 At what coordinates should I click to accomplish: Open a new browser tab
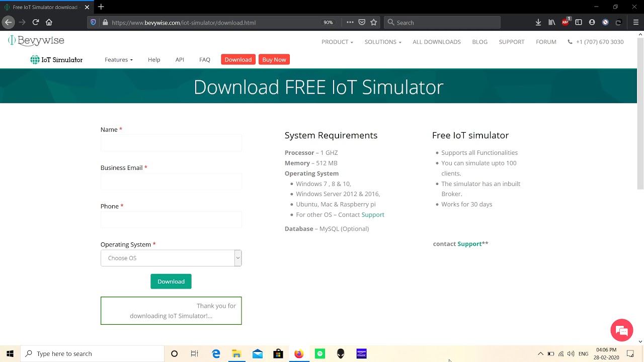pos(101,7)
